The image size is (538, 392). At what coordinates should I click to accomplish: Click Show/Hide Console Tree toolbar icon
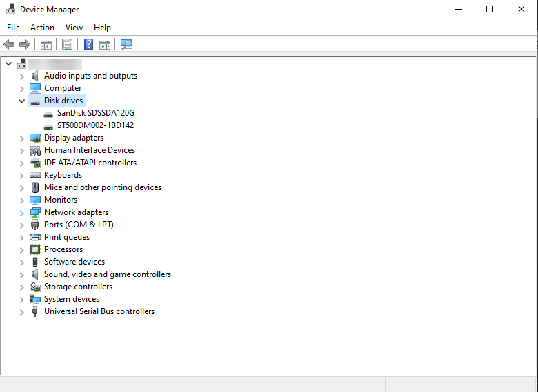[46, 45]
